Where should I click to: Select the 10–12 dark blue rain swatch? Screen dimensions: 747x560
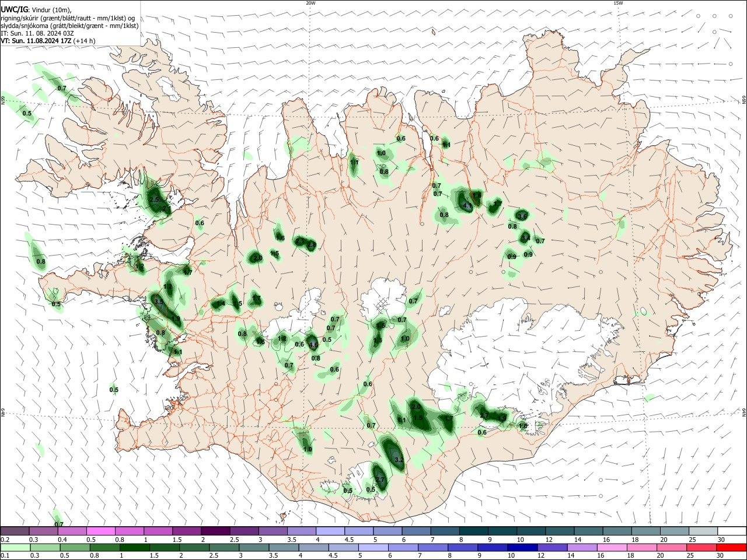(x=521, y=547)
